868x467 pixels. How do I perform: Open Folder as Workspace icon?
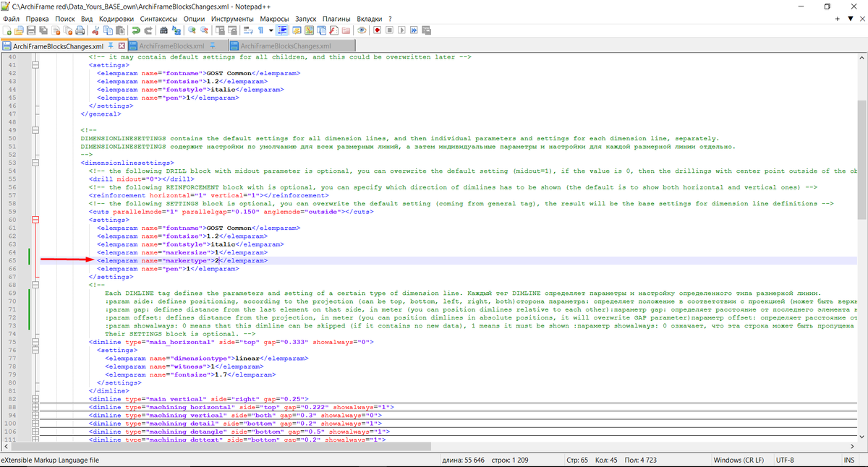click(346, 30)
